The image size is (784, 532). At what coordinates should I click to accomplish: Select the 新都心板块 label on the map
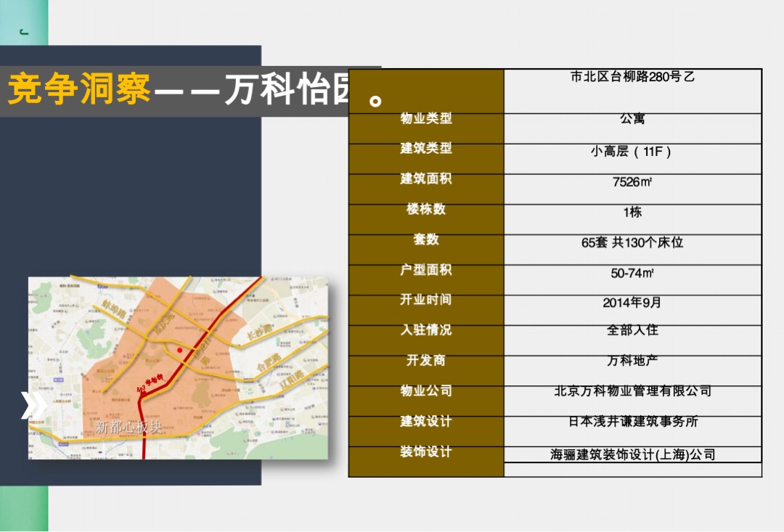click(x=128, y=427)
